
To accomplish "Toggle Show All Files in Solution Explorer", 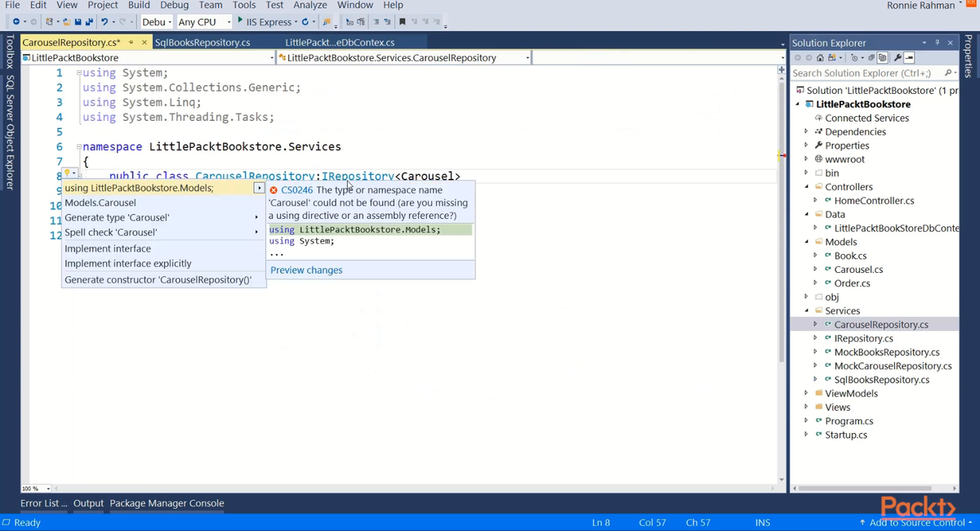I will (882, 58).
